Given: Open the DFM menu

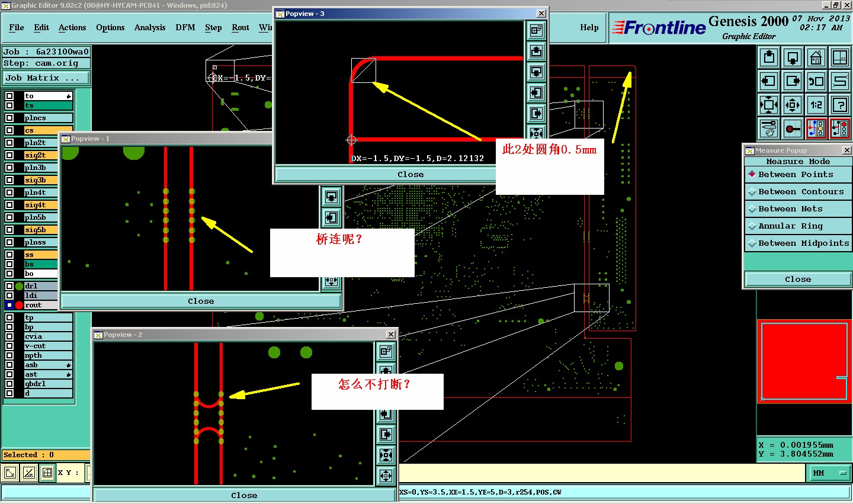Looking at the screenshot, I should tap(185, 28).
